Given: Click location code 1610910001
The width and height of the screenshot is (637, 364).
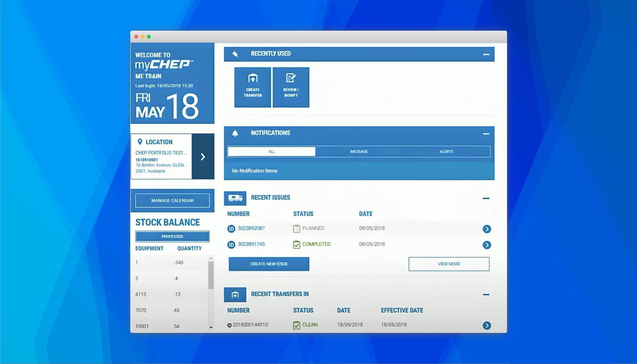Looking at the screenshot, I should click(x=147, y=160).
